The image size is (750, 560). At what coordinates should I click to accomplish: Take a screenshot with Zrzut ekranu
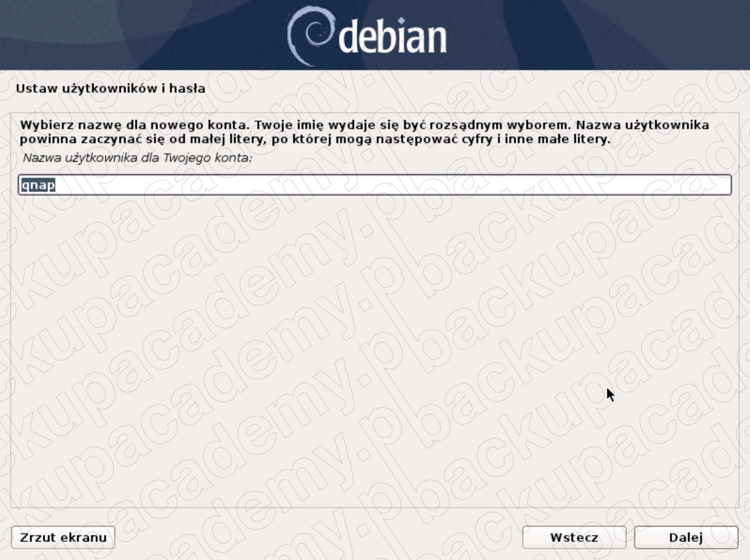click(x=63, y=537)
